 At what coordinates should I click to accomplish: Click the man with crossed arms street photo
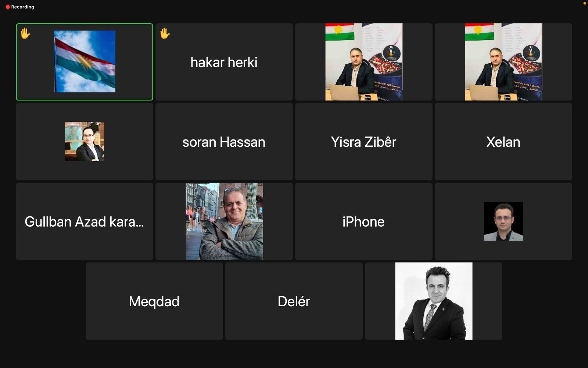click(x=224, y=222)
